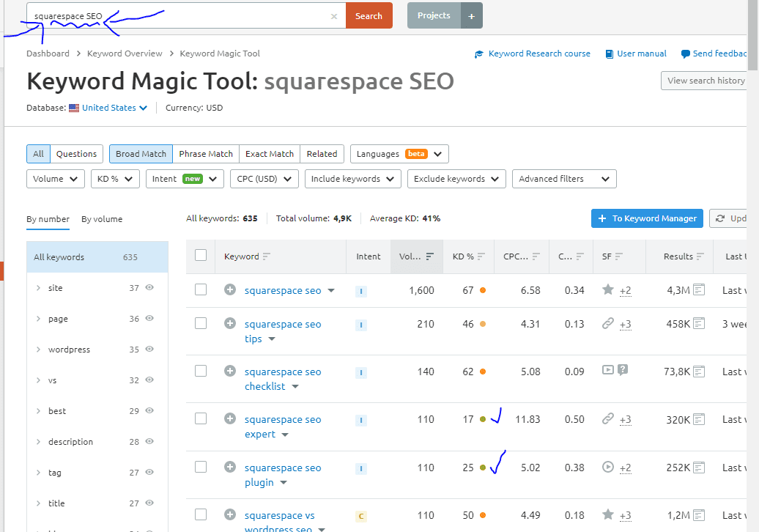Viewport: 759px width, 532px height.
Task: Toggle the eye icon next to wordpress group
Action: [149, 349]
